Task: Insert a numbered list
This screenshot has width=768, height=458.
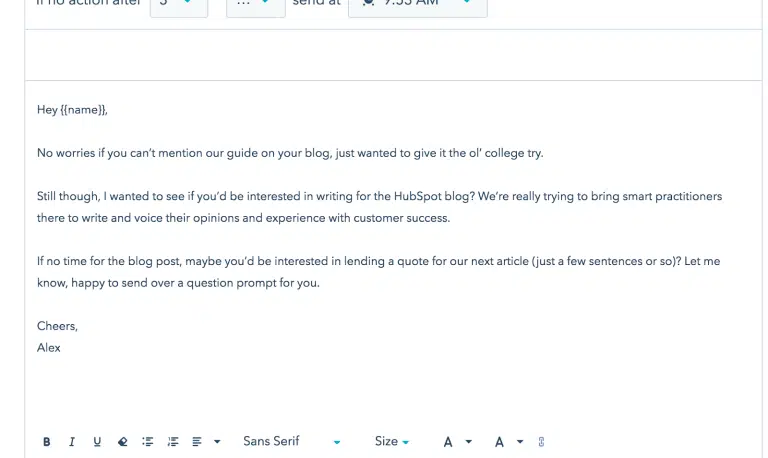Action: [x=173, y=442]
